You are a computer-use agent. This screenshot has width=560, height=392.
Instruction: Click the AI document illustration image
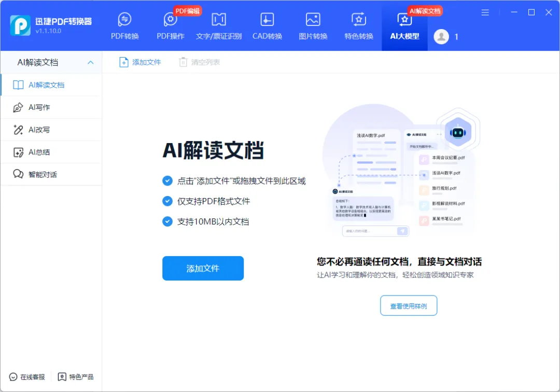[x=401, y=171]
